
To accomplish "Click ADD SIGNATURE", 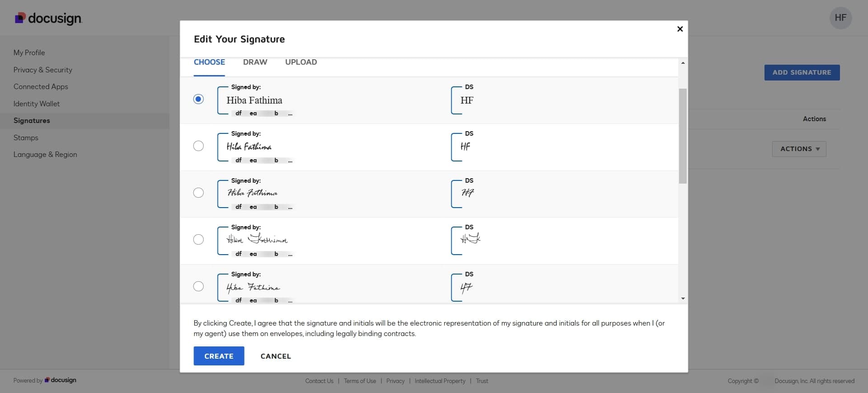I will click(802, 72).
